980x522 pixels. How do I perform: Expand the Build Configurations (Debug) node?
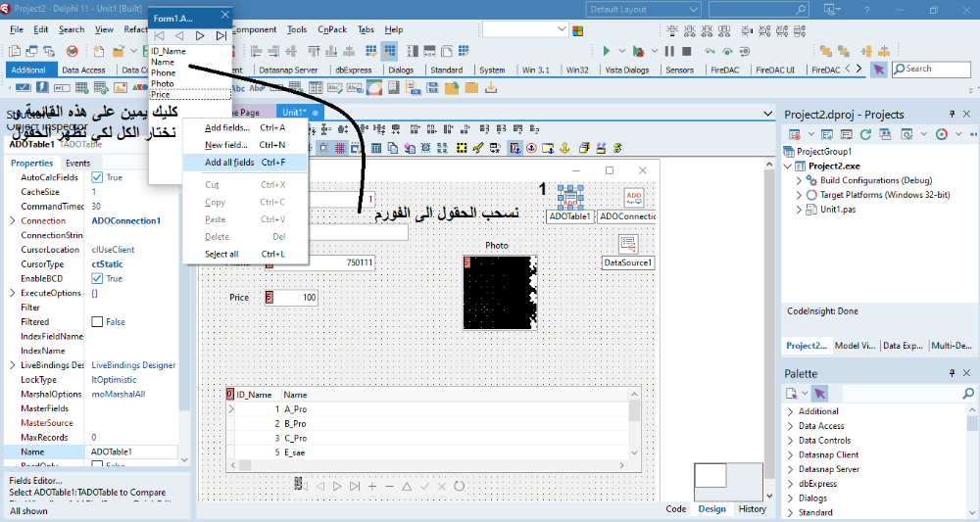(799, 180)
